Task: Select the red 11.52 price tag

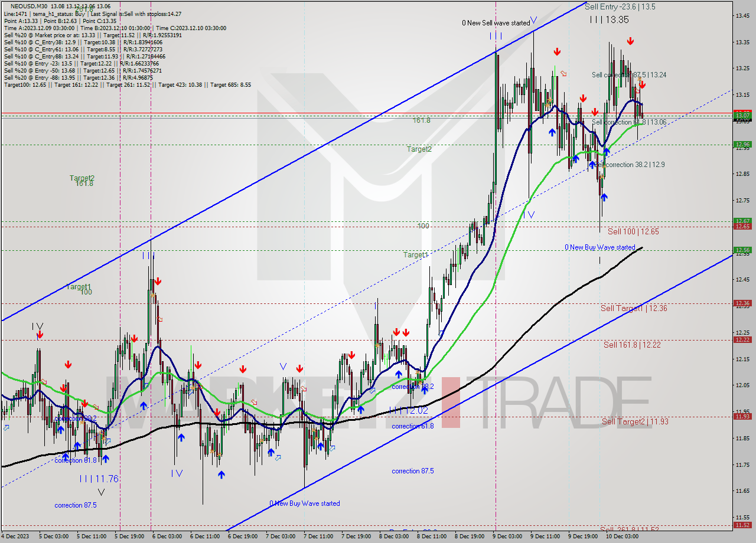Action: tap(742, 525)
